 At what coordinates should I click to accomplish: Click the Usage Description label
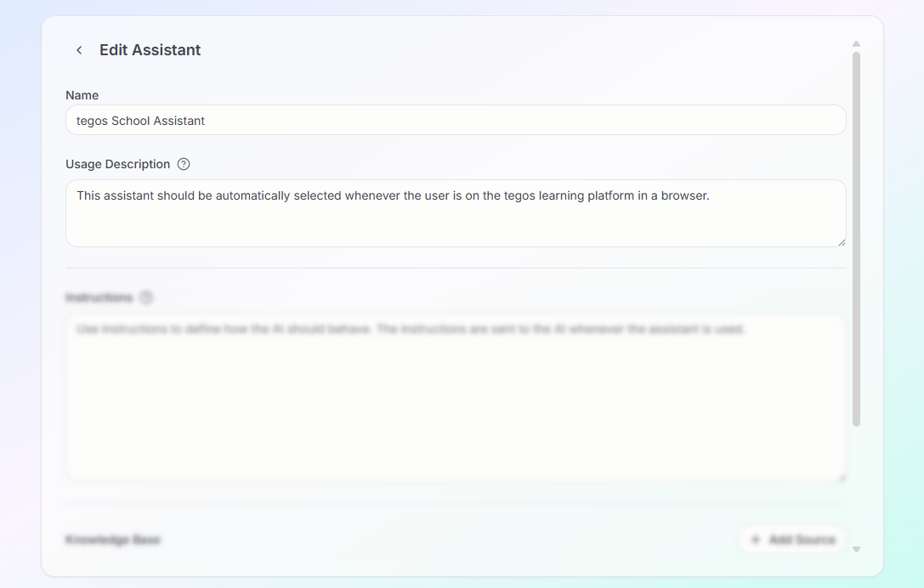(117, 163)
